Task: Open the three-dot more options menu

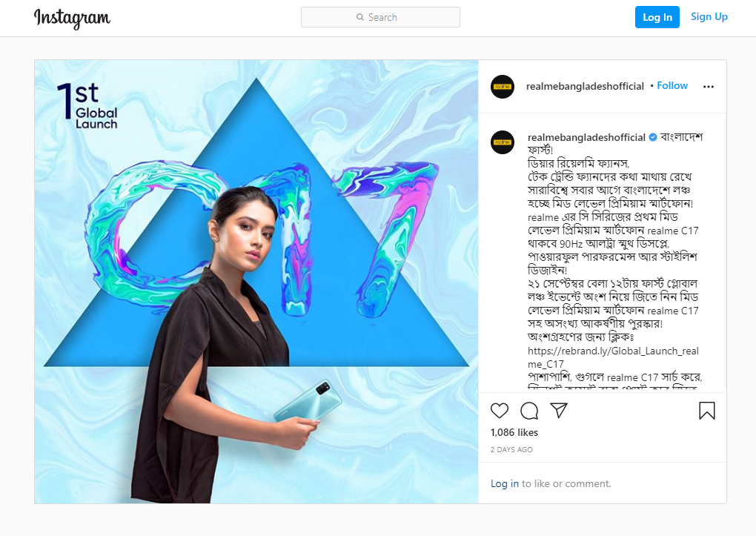Action: 709,86
